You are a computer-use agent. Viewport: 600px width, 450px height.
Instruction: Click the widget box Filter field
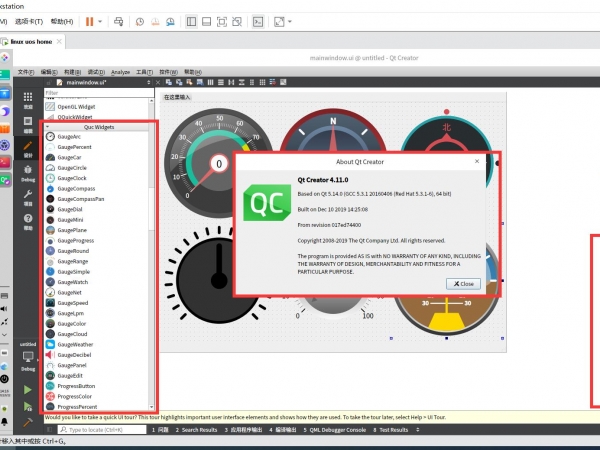coord(98,93)
